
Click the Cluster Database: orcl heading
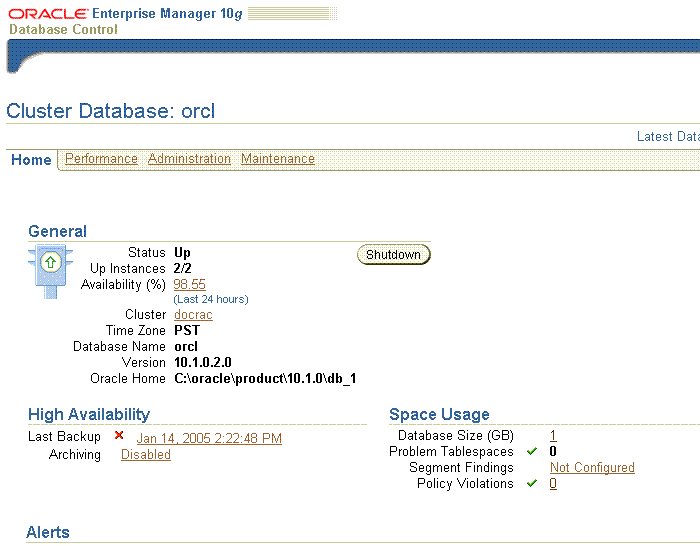pyautogui.click(x=111, y=110)
